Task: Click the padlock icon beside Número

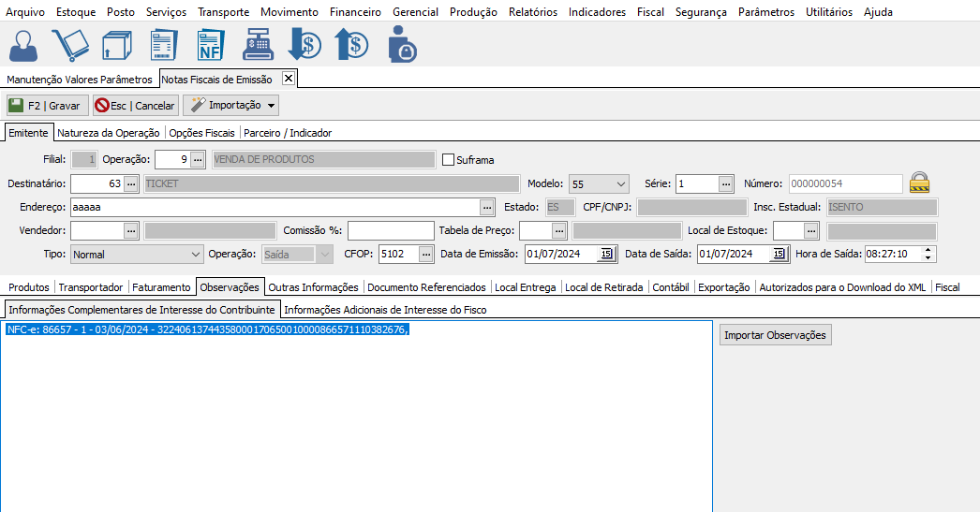Action: (919, 183)
